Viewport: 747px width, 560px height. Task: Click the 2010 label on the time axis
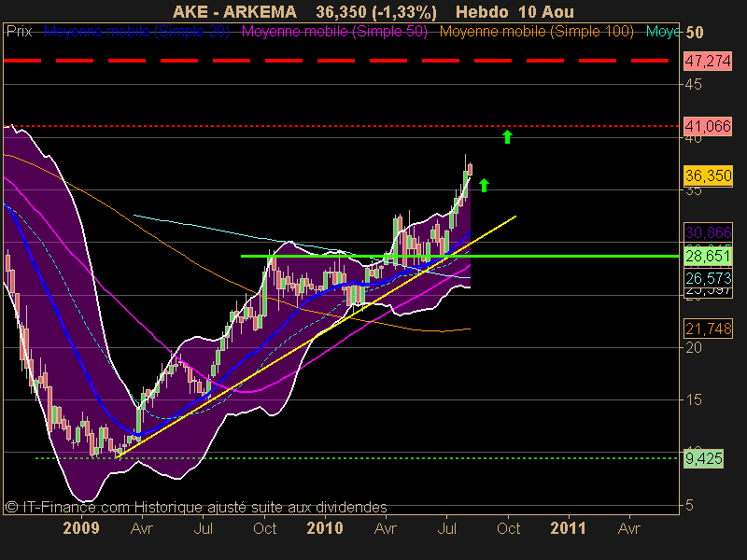[x=325, y=528]
